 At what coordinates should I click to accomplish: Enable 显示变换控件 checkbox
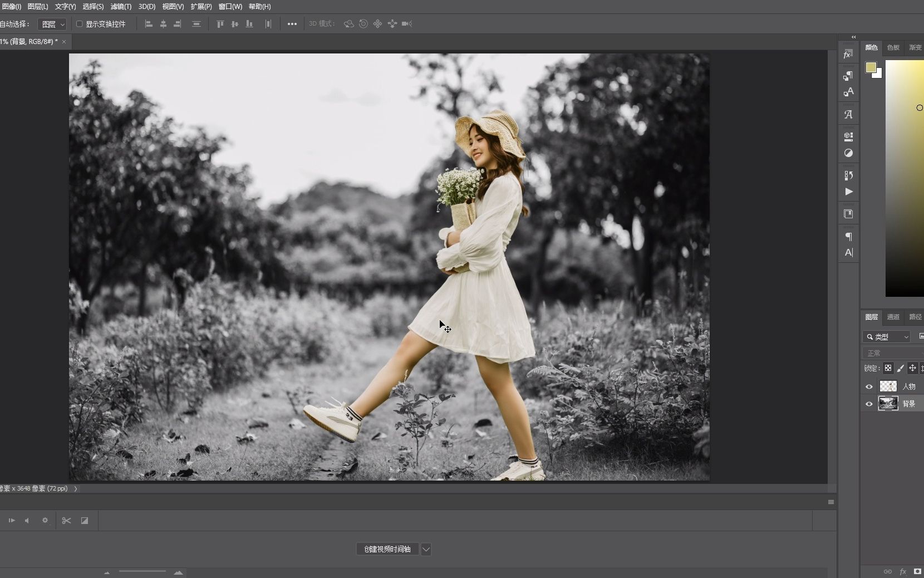coord(80,24)
